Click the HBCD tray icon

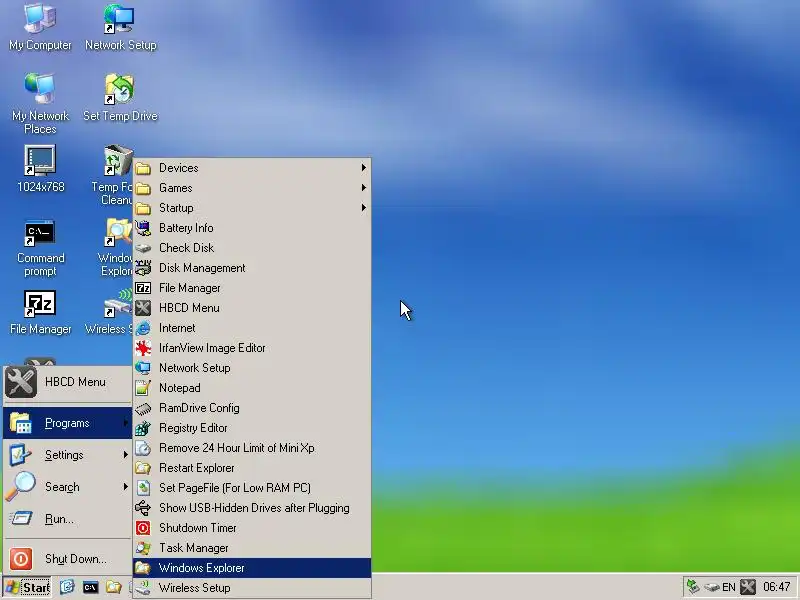[748, 587]
